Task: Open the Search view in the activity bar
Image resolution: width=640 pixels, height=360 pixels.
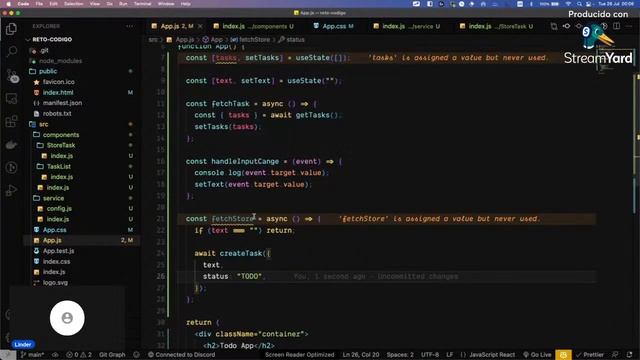Action: coord(11,51)
